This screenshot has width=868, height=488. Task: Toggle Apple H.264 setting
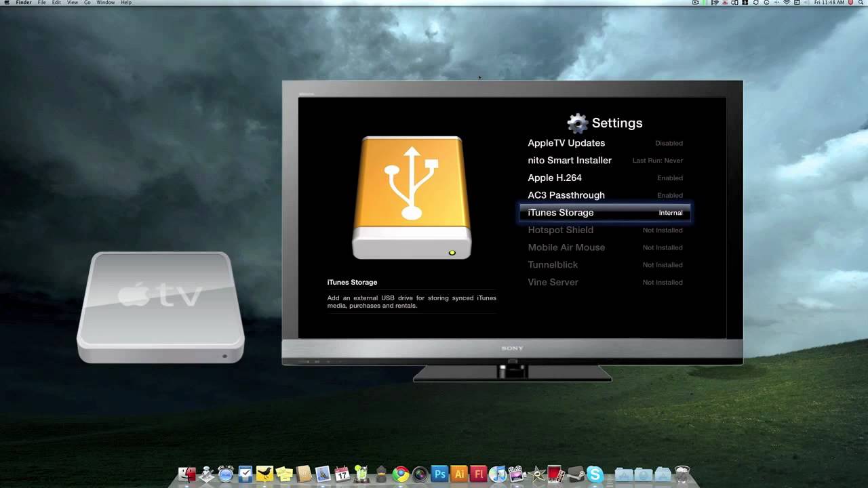pos(605,178)
